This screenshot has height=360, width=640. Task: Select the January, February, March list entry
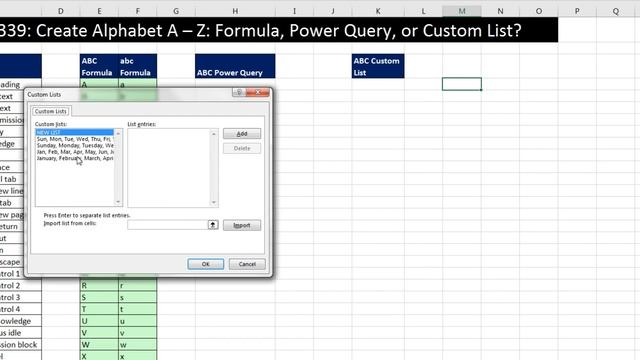pos(75,158)
